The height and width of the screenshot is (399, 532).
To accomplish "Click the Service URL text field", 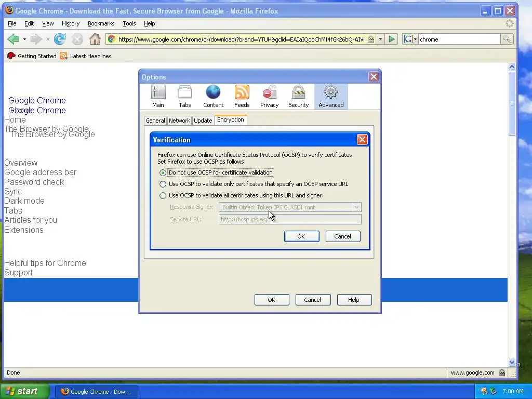I will click(290, 220).
